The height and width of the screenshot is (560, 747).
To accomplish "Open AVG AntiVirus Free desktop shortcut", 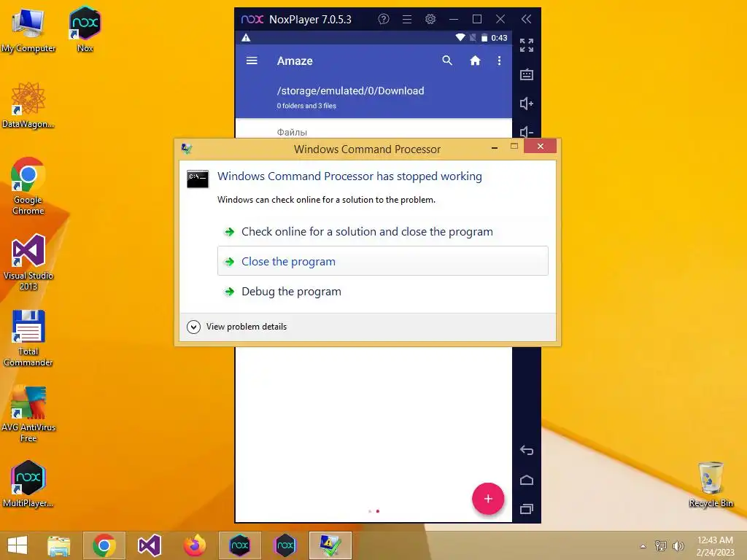I will click(28, 414).
